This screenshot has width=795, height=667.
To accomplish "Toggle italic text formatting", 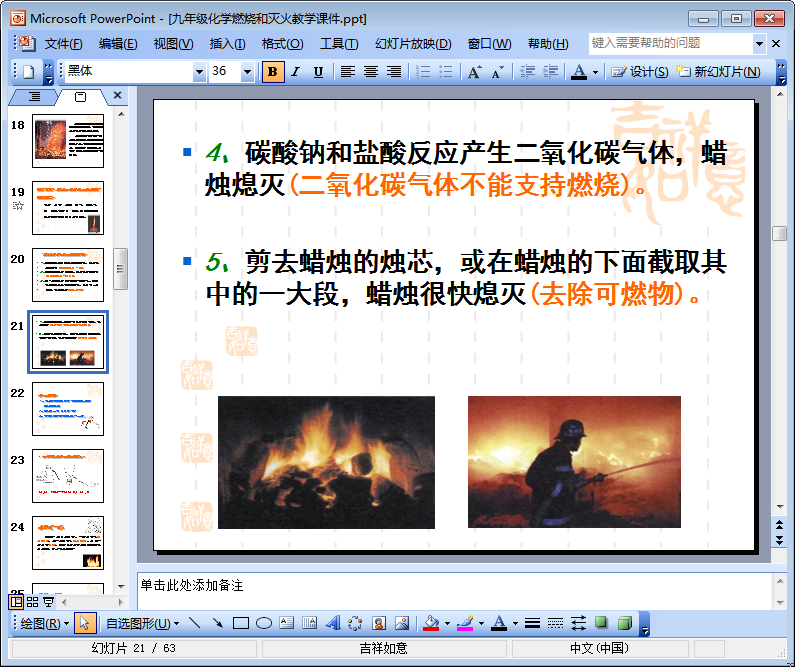I will [295, 72].
